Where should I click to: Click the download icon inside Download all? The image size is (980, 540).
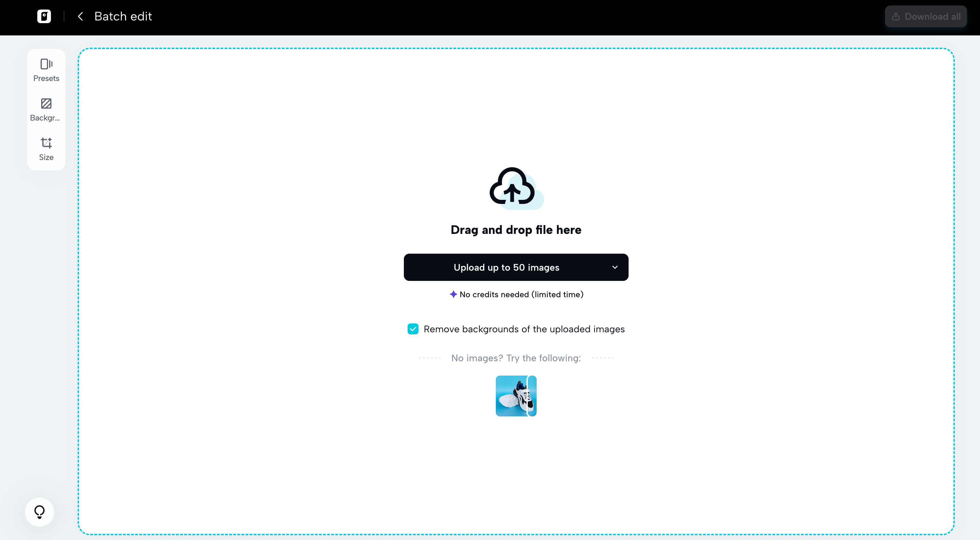click(896, 16)
